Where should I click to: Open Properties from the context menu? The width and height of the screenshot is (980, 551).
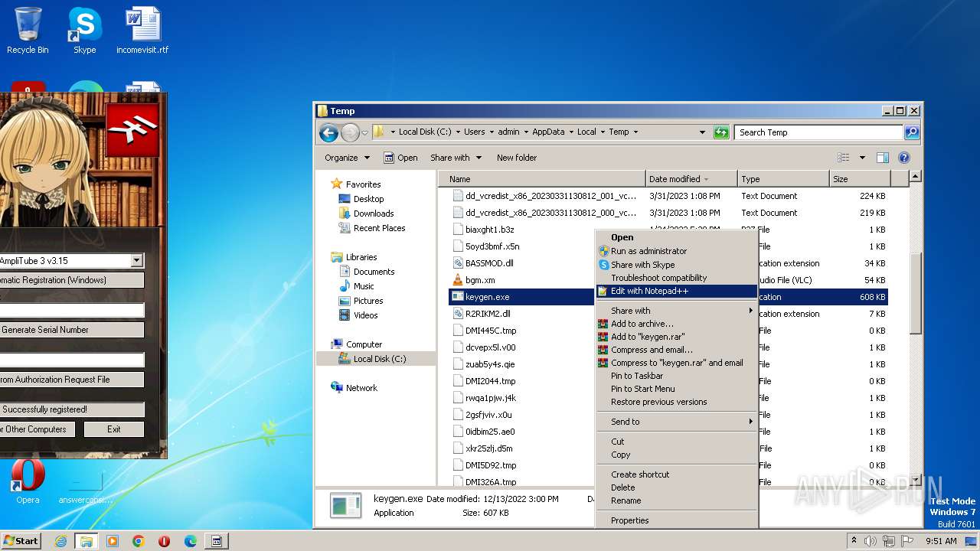677,520
